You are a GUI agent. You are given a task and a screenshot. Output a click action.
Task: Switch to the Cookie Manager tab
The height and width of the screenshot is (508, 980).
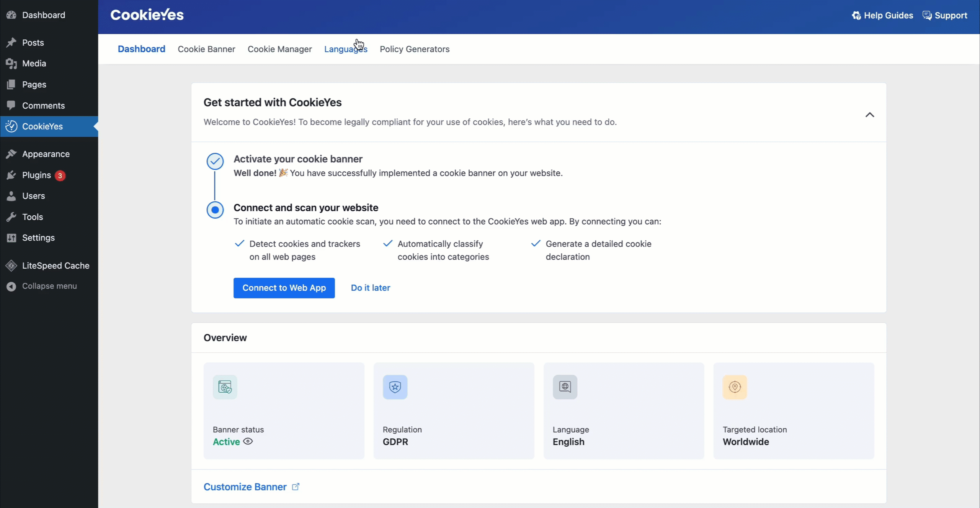(x=280, y=49)
